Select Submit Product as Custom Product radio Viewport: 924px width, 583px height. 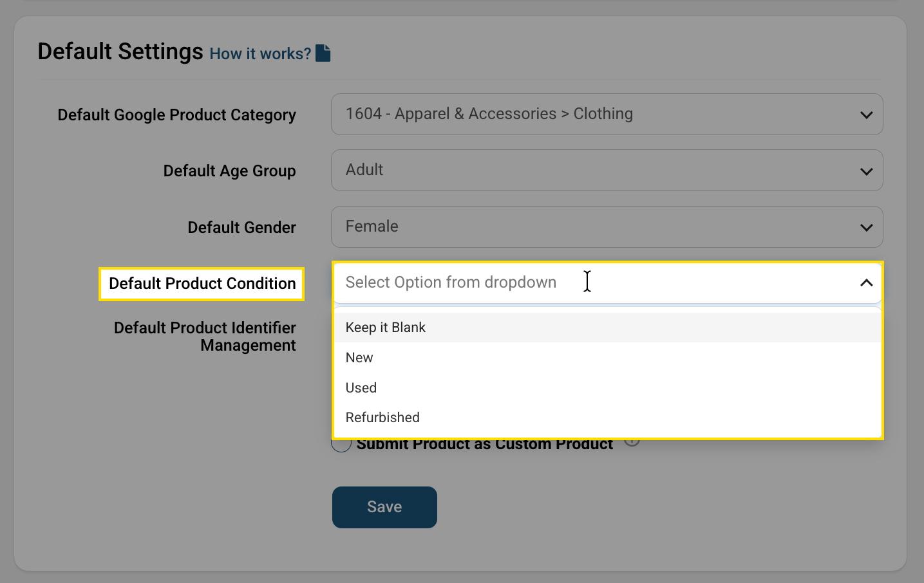tap(341, 444)
